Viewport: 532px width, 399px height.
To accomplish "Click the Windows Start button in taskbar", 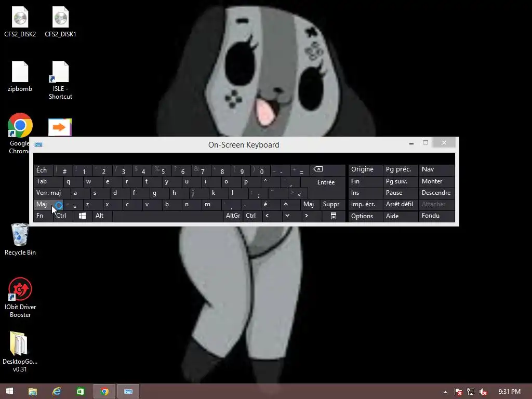I will click(9, 391).
